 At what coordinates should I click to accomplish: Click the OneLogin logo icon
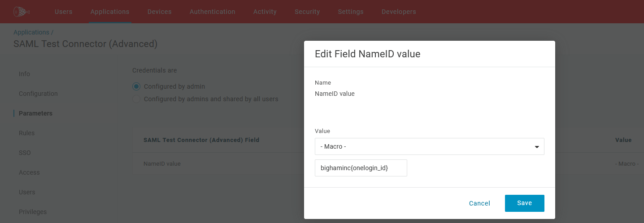(21, 12)
